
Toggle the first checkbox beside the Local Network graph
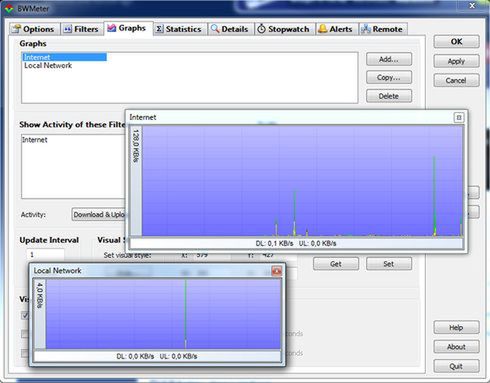pos(25,315)
